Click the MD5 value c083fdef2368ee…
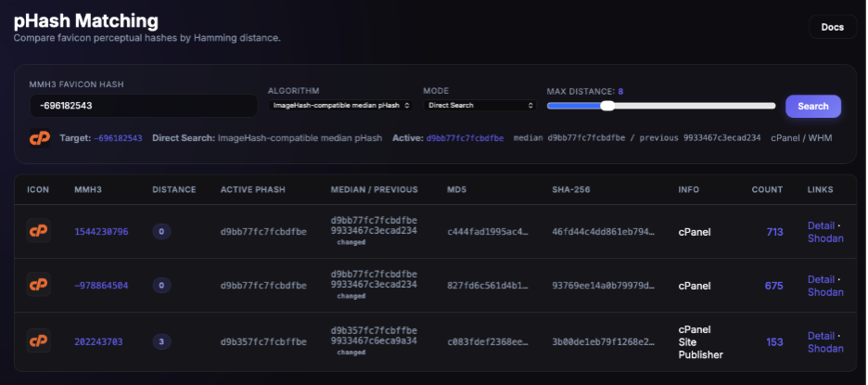 pyautogui.click(x=488, y=341)
